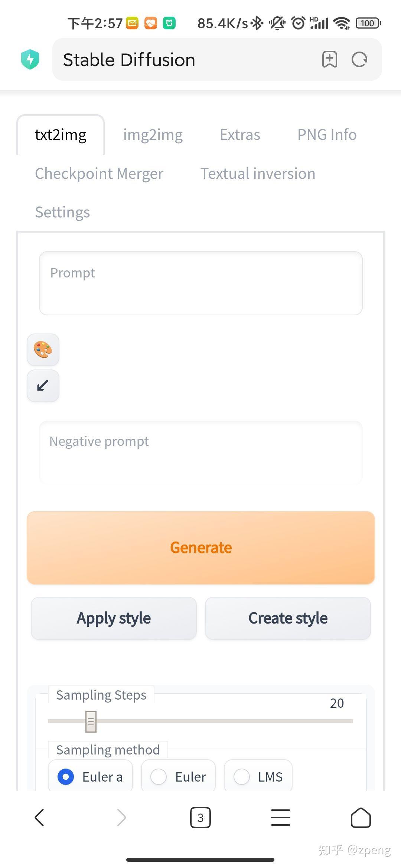Open the browser tab switcher showing 3
The width and height of the screenshot is (401, 868).
(x=200, y=818)
